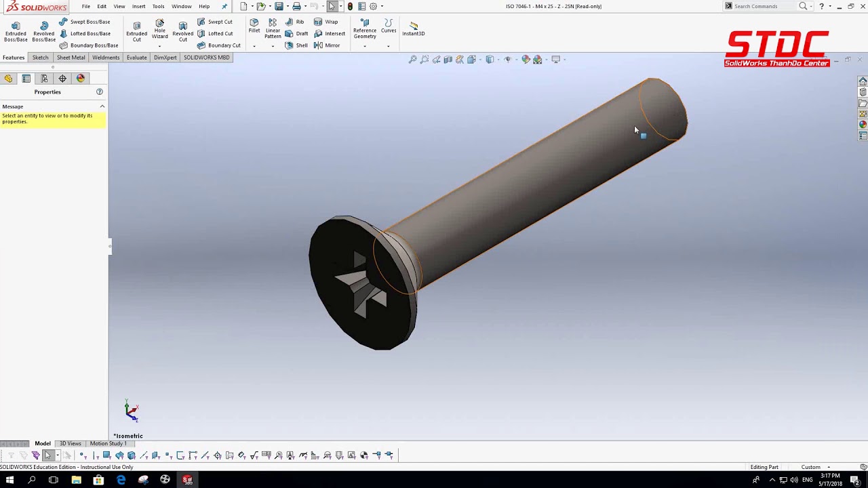Select the Rib feature
Screen dimensions: 868x488
pos(294,22)
